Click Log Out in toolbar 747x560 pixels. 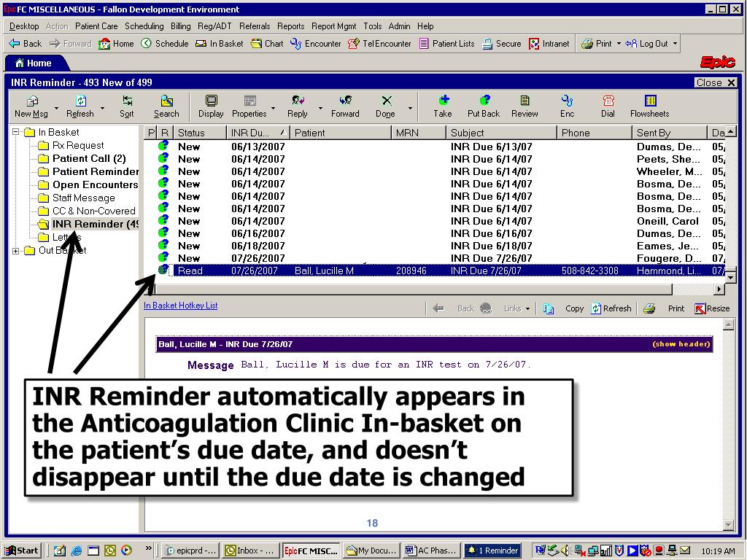pos(647,43)
